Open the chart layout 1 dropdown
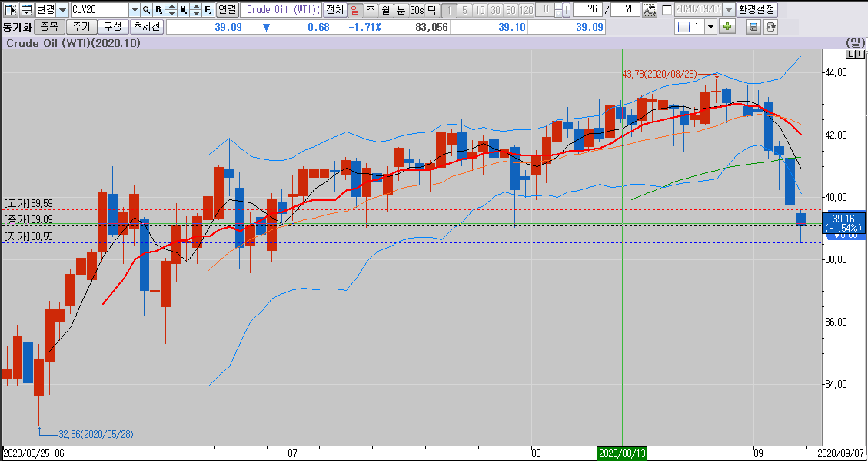The image size is (868, 461). coord(710,27)
